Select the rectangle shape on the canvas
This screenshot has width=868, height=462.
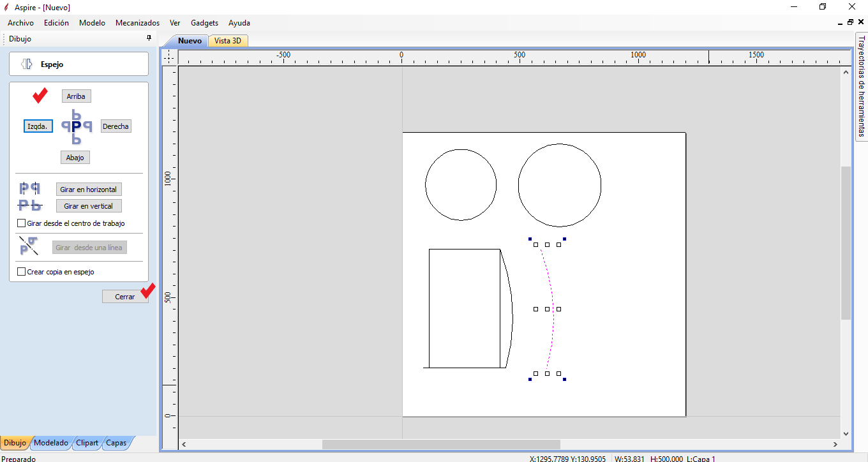tap(465, 309)
